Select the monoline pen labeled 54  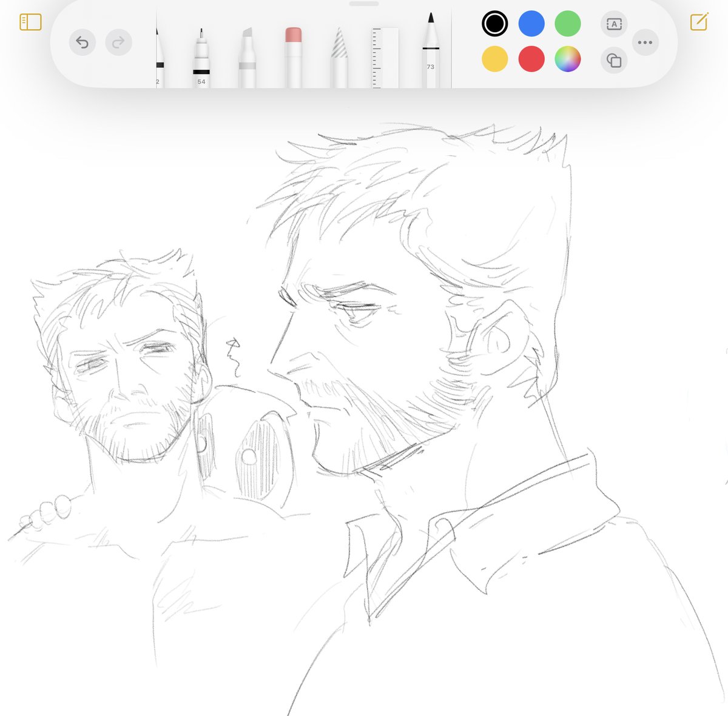pyautogui.click(x=201, y=58)
